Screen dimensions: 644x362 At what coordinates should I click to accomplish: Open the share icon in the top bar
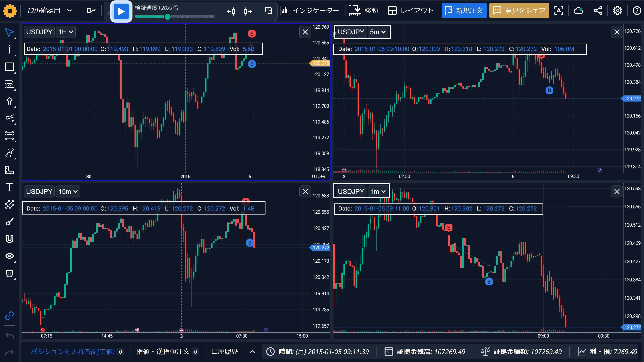click(x=598, y=11)
